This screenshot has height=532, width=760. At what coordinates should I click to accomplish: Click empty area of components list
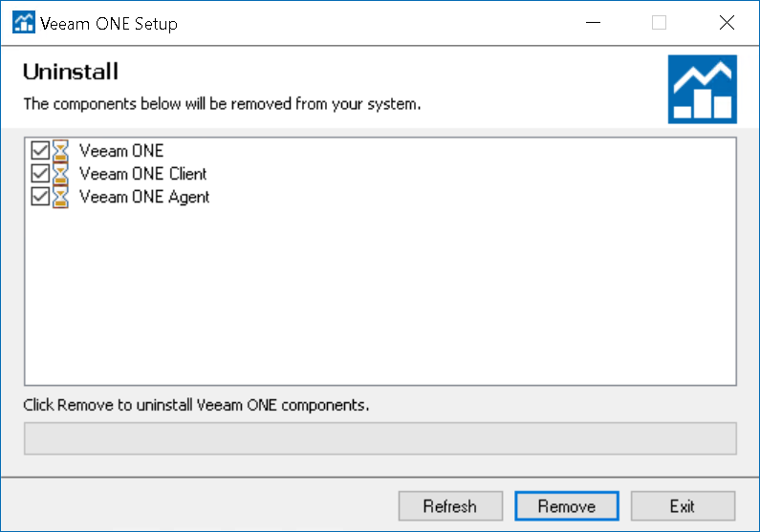click(x=380, y=295)
